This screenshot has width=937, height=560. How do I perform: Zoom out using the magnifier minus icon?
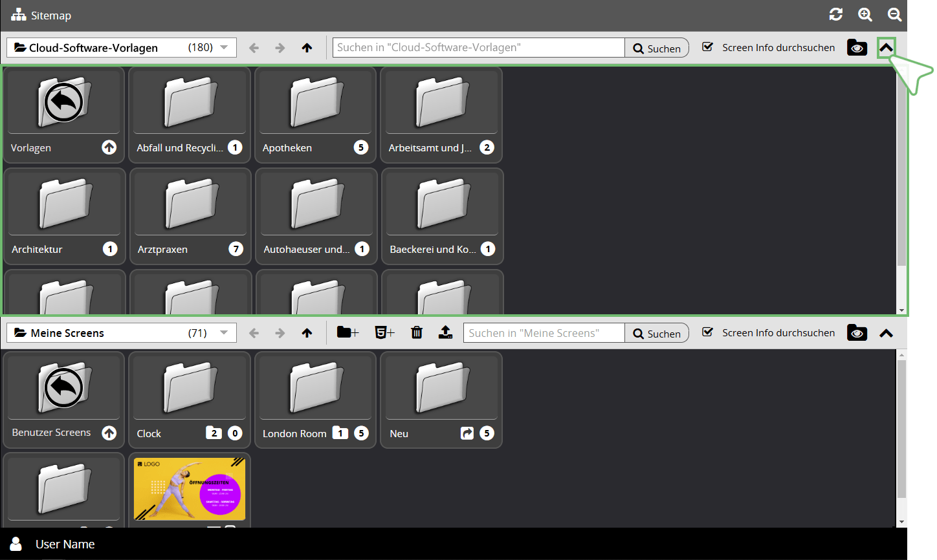[x=894, y=15]
